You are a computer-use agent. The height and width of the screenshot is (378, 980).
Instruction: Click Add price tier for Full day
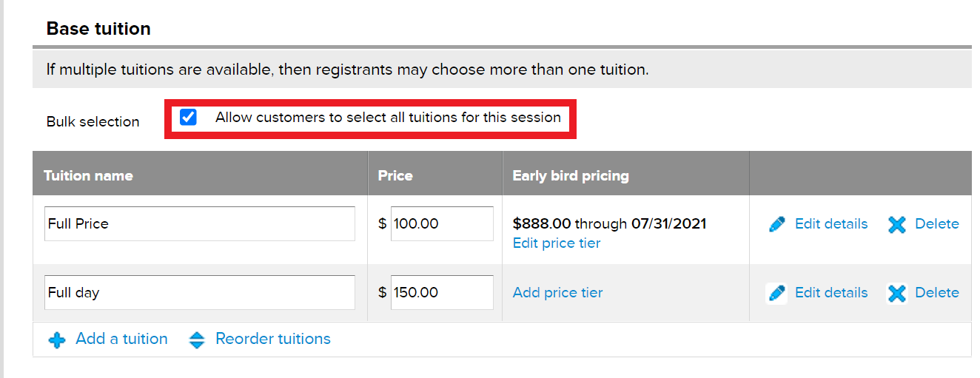[558, 292]
